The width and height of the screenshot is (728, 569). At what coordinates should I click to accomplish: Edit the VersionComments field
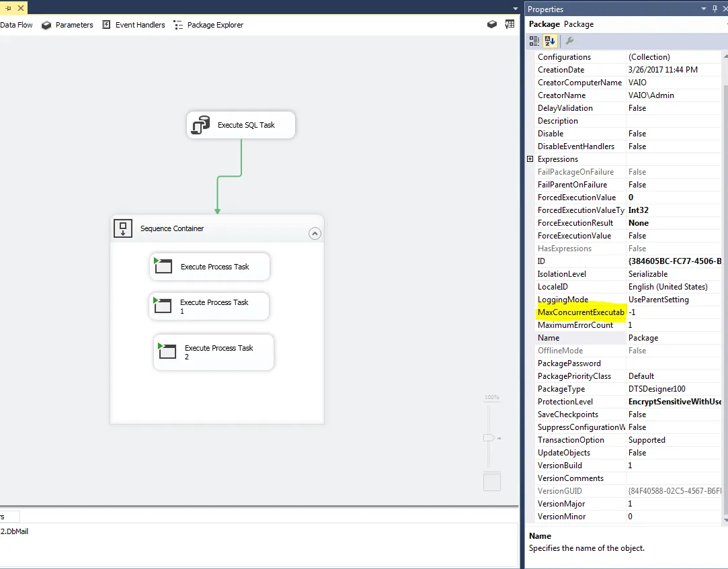point(674,478)
